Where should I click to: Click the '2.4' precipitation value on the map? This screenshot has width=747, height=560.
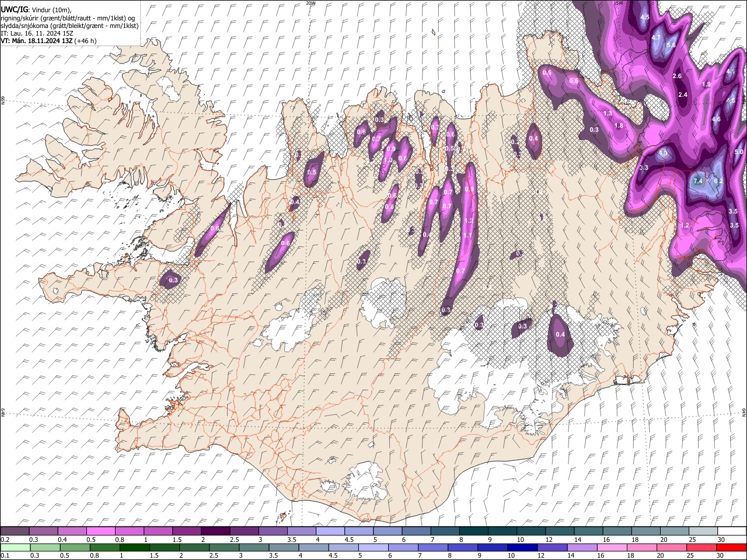coord(683,94)
